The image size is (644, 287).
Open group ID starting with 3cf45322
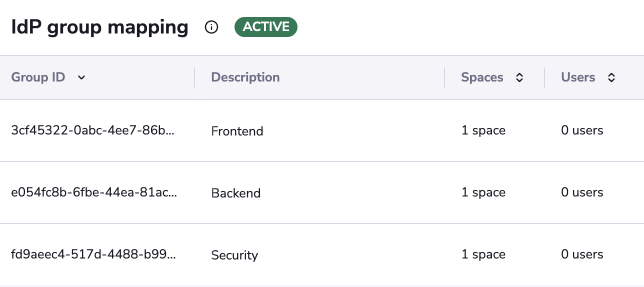point(93,130)
